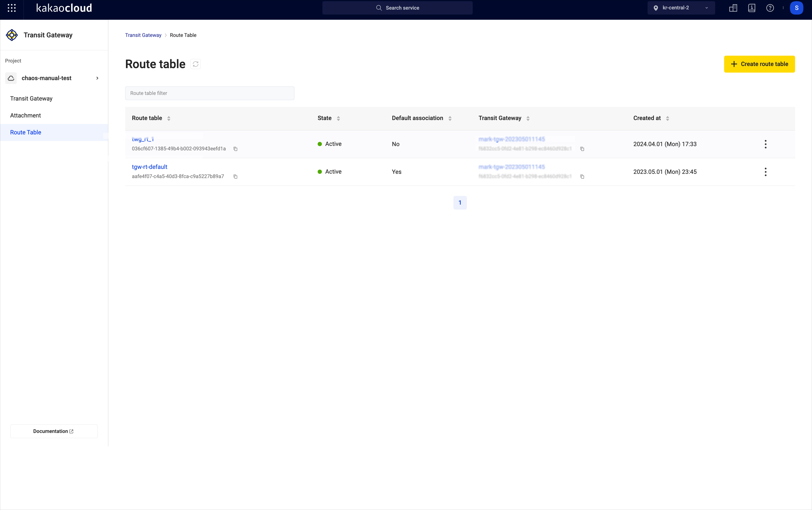Image resolution: width=812 pixels, height=510 pixels.
Task: Click the kakaocloud logo
Action: pyautogui.click(x=64, y=8)
